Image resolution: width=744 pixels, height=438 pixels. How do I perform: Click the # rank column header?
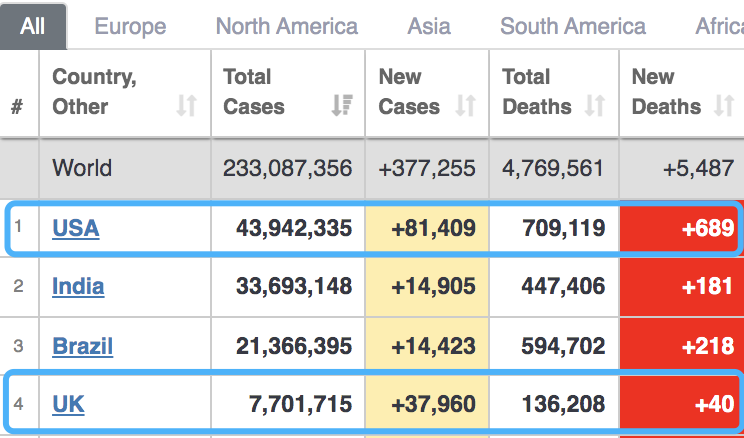pyautogui.click(x=17, y=106)
